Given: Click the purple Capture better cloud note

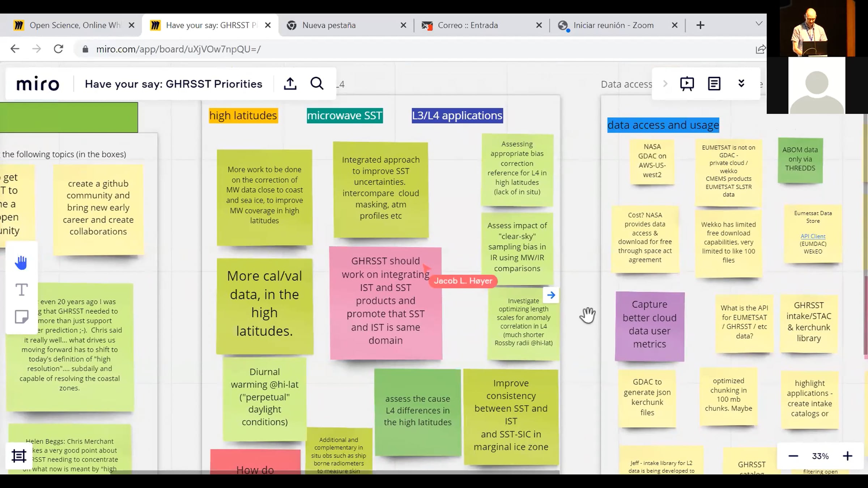Looking at the screenshot, I should [x=650, y=326].
